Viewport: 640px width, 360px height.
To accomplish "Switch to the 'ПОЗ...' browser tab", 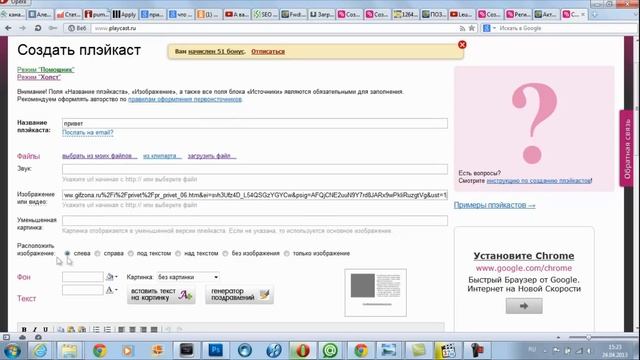I will [433, 15].
